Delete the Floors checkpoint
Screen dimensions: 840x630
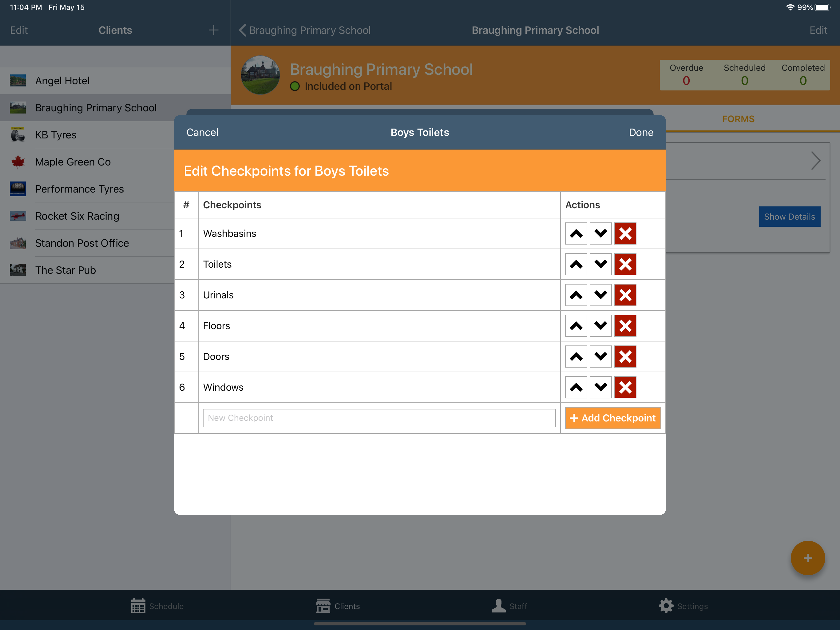point(625,326)
